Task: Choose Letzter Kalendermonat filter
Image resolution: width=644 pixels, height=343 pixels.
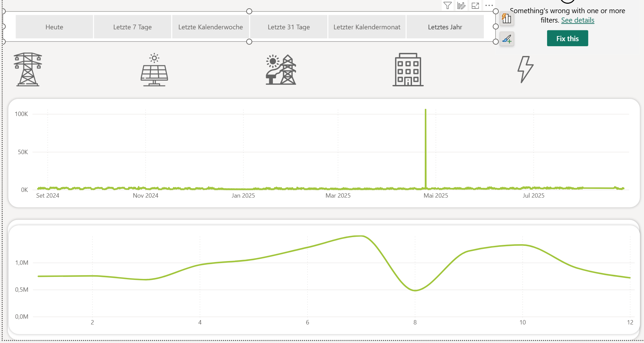Action: 367,27
